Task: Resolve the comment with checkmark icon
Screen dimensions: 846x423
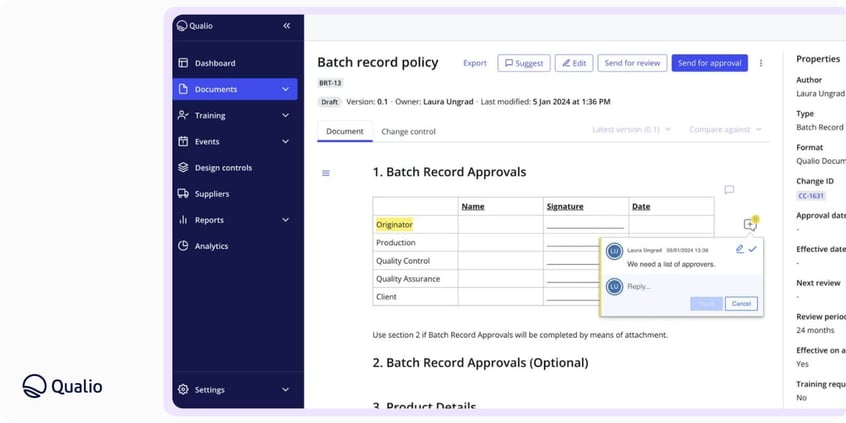Action: [x=753, y=249]
